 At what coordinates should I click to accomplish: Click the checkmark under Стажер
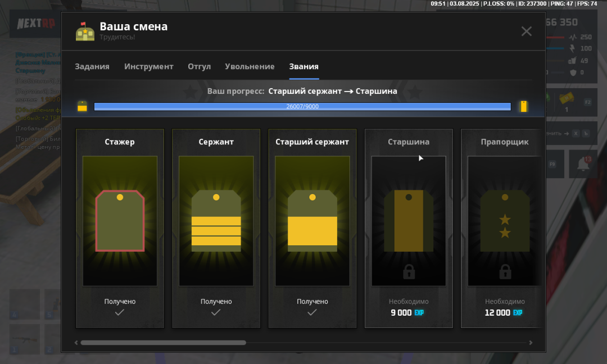pos(120,312)
